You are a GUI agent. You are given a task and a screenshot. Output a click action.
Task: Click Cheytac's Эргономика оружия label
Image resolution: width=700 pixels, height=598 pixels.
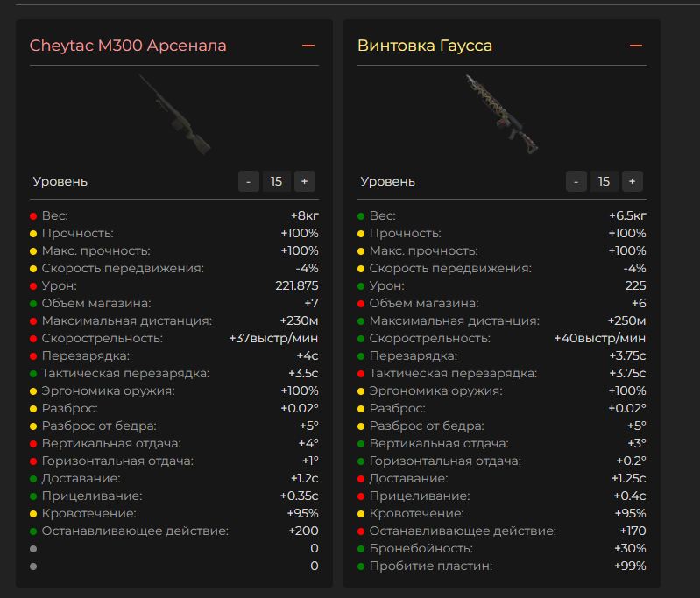[x=108, y=390]
